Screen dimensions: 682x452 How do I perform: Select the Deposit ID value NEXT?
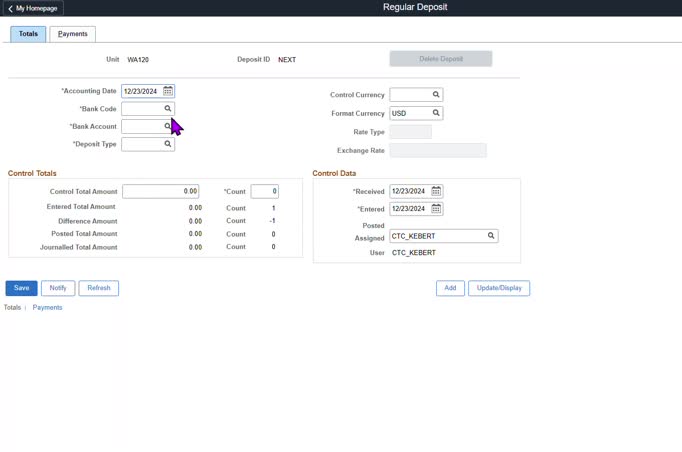(287, 60)
